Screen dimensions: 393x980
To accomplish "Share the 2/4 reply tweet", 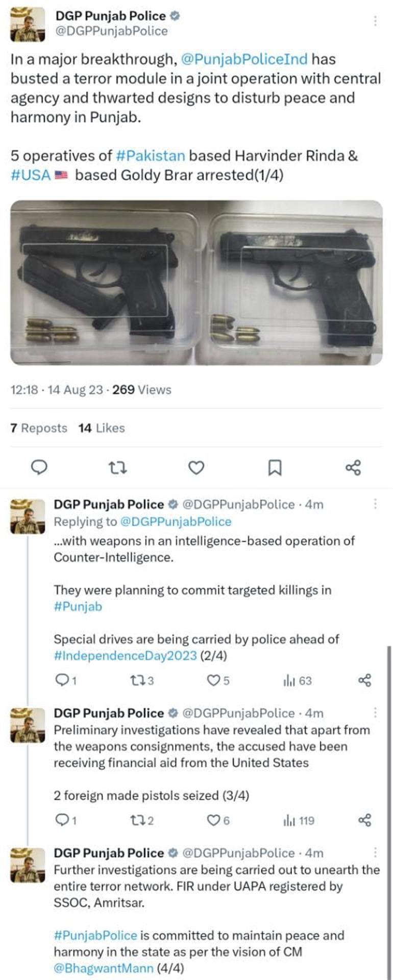I will [364, 681].
